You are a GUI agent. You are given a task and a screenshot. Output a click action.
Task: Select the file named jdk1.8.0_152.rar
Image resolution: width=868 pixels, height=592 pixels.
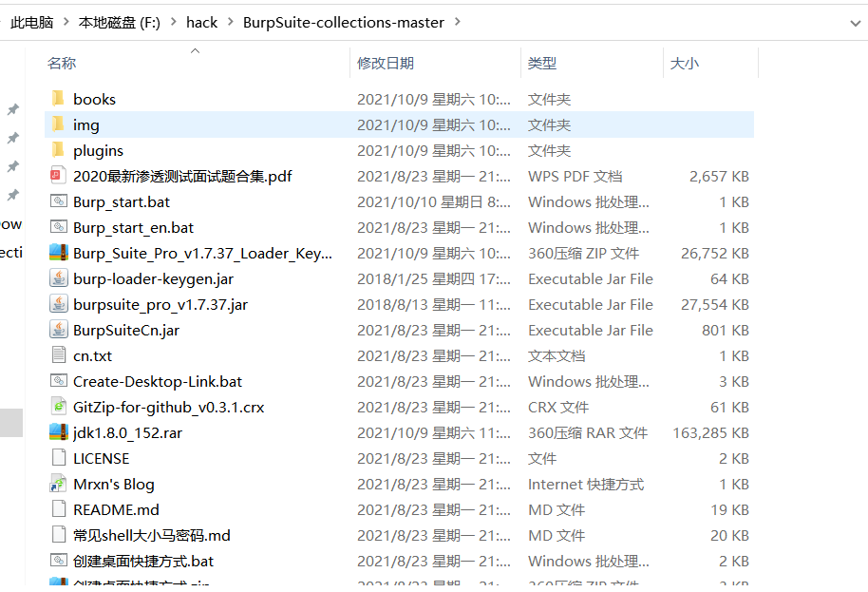tap(128, 433)
